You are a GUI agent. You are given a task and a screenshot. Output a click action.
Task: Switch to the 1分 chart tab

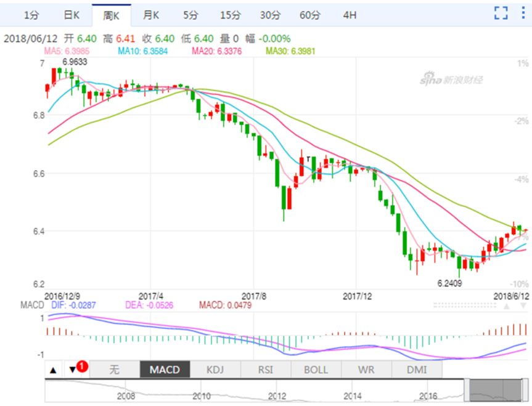31,14
